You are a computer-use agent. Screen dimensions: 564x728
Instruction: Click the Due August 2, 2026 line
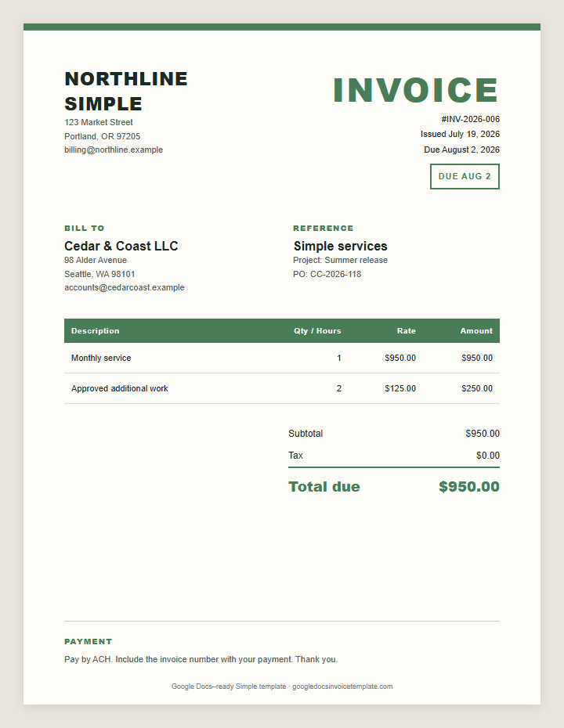pyautogui.click(x=462, y=150)
